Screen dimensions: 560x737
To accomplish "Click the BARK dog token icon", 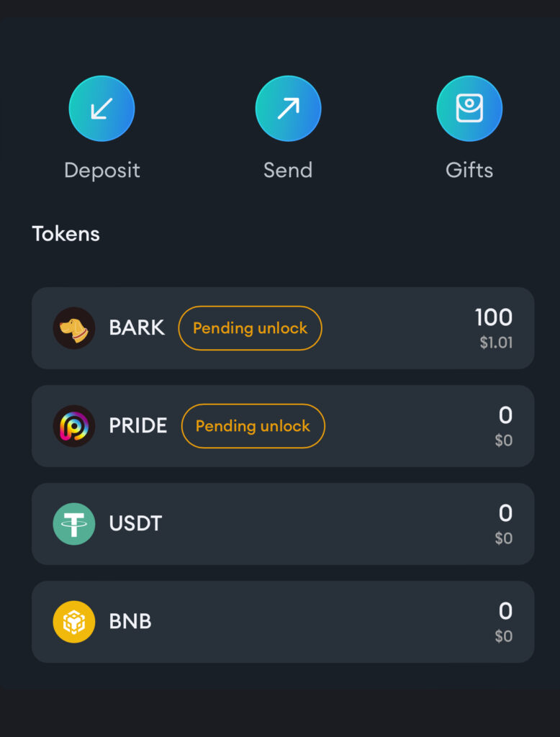I will point(74,328).
